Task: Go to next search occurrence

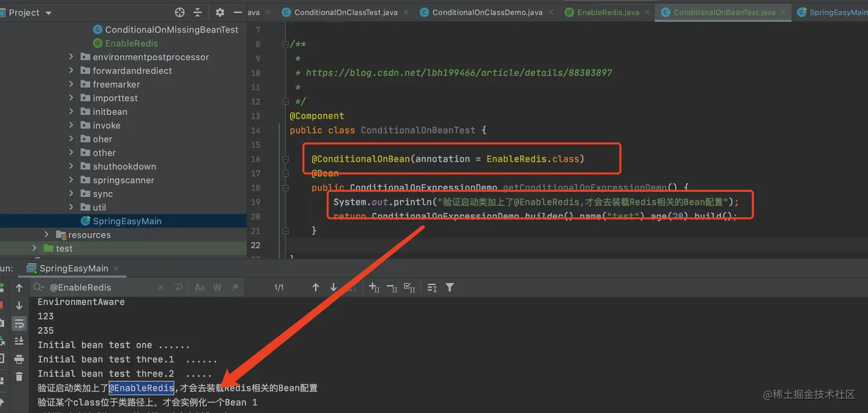Action: point(333,287)
